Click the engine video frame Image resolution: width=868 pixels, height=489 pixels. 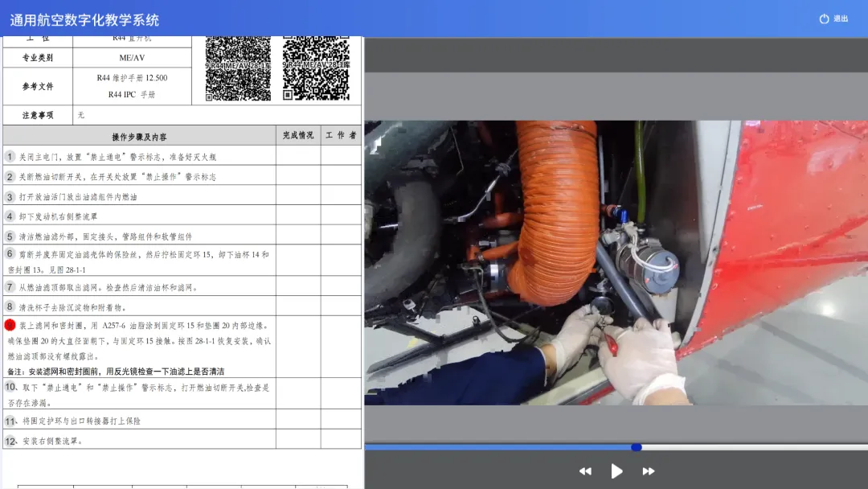(616, 262)
